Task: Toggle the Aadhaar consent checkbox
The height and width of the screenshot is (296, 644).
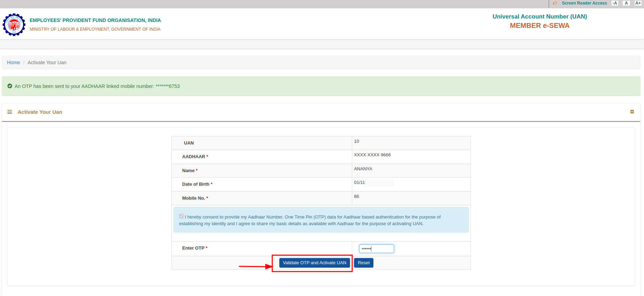Action: tap(181, 216)
